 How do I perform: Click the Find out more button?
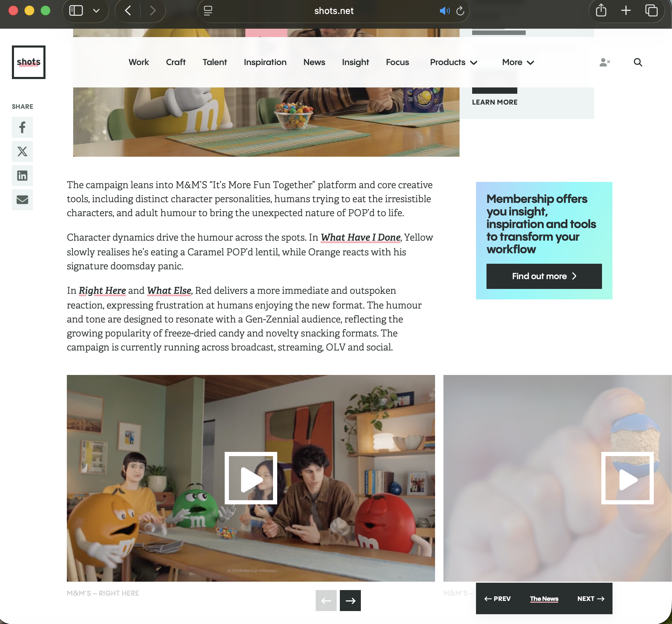544,276
